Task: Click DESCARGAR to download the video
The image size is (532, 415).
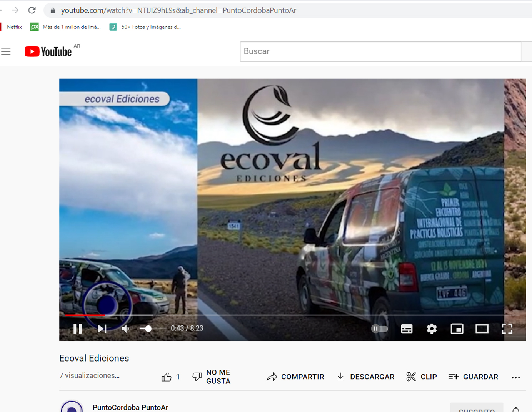Action: 365,377
